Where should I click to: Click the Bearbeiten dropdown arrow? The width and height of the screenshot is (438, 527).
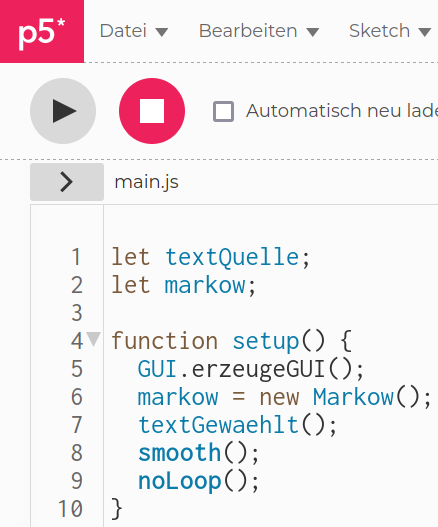pos(313,32)
